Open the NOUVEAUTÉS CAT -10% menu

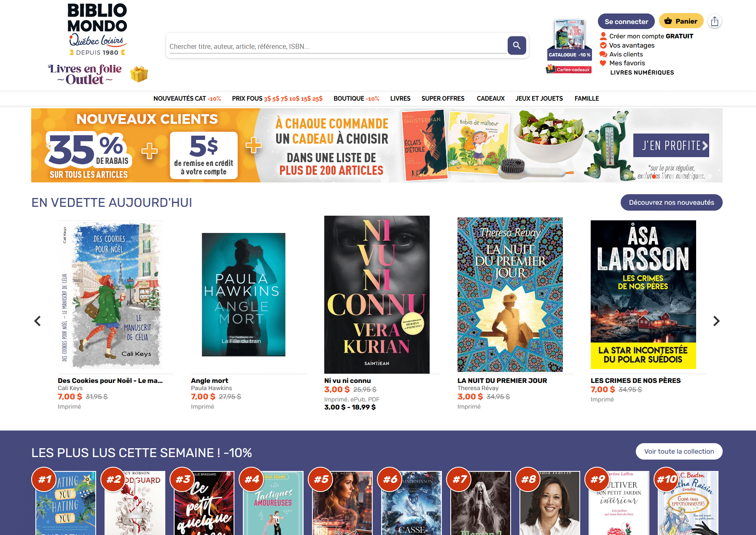click(187, 99)
